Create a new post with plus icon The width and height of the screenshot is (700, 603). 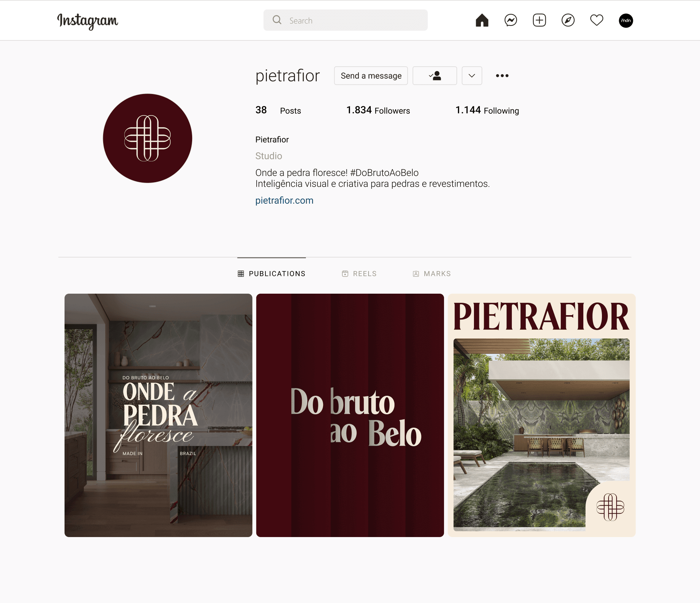point(539,20)
